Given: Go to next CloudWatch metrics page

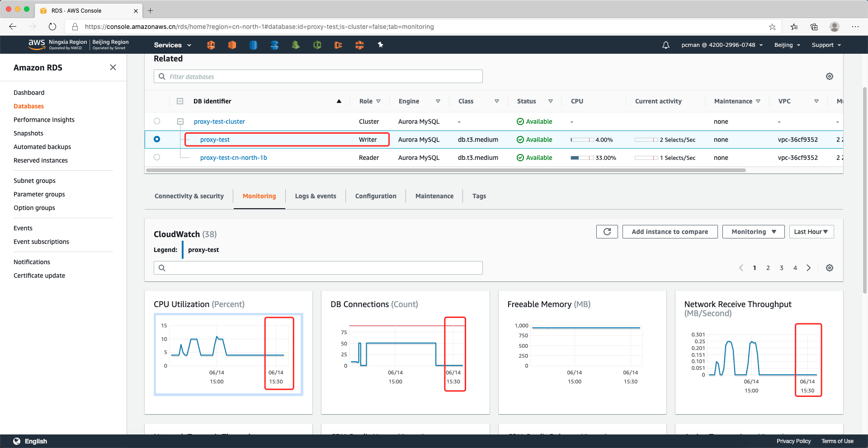Looking at the screenshot, I should pos(808,268).
